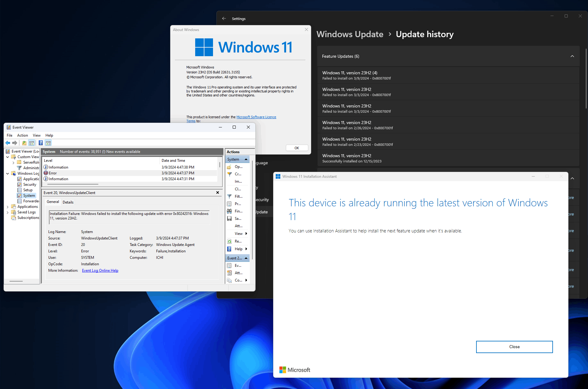This screenshot has height=389, width=588.
Task: Open the View submenu in Actions pane
Action: pyautogui.click(x=238, y=234)
